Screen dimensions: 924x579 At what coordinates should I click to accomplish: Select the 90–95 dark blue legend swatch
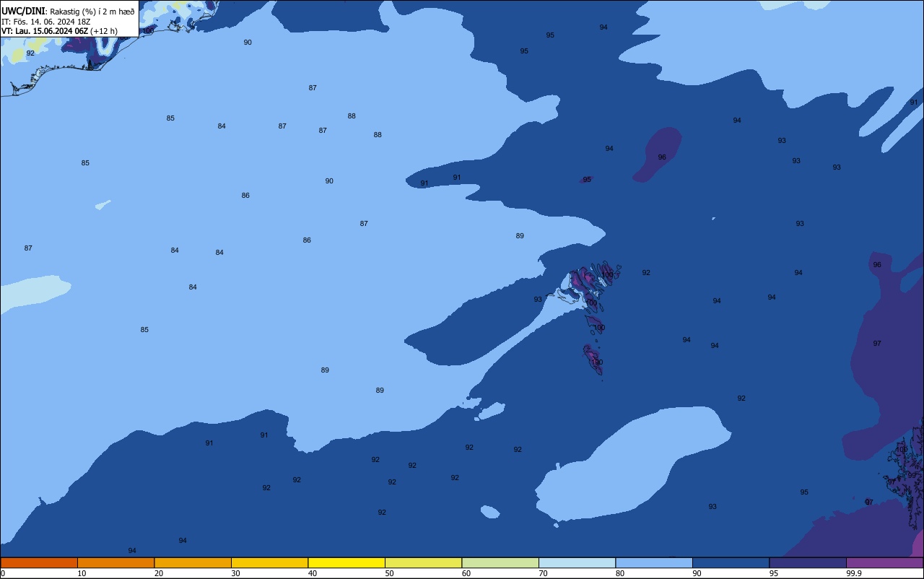click(x=731, y=562)
